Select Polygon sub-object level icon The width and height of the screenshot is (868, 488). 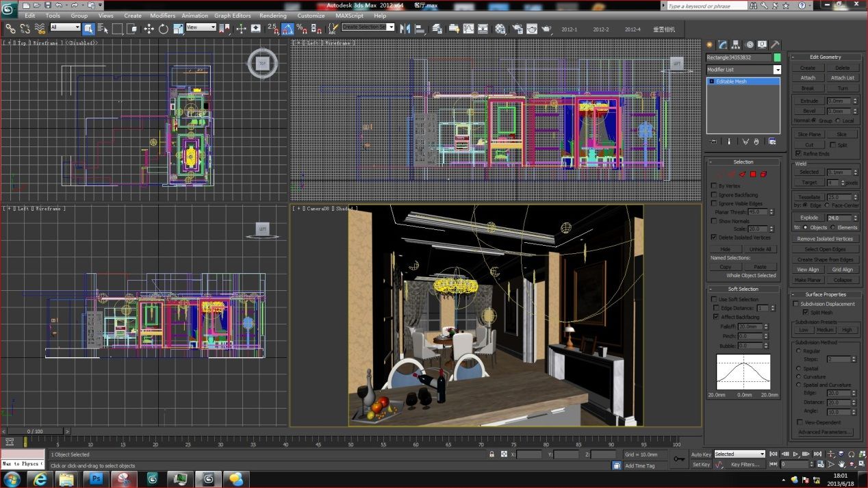(753, 174)
